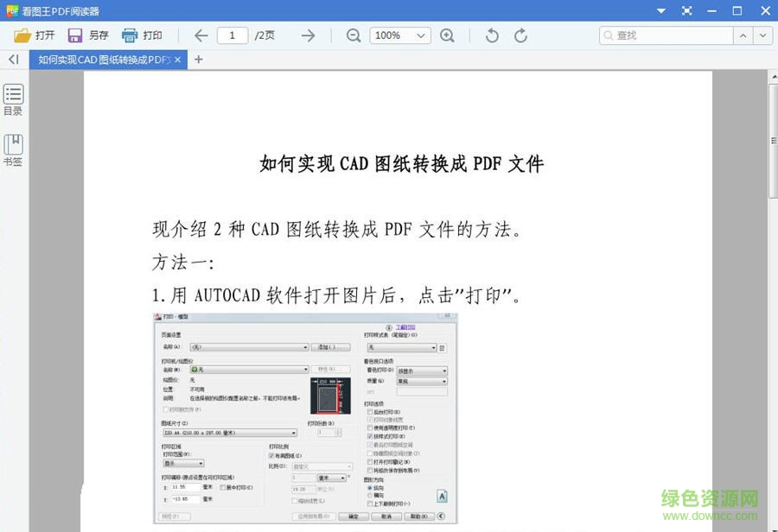This screenshot has height=532, width=778.
Task: Rotate the page clockwise
Action: 520,35
